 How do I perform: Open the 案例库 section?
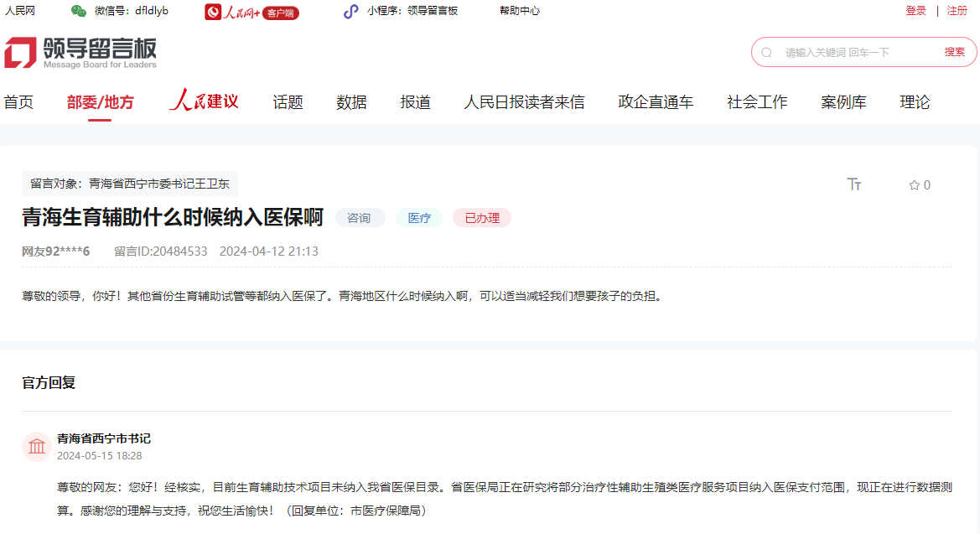pos(843,101)
